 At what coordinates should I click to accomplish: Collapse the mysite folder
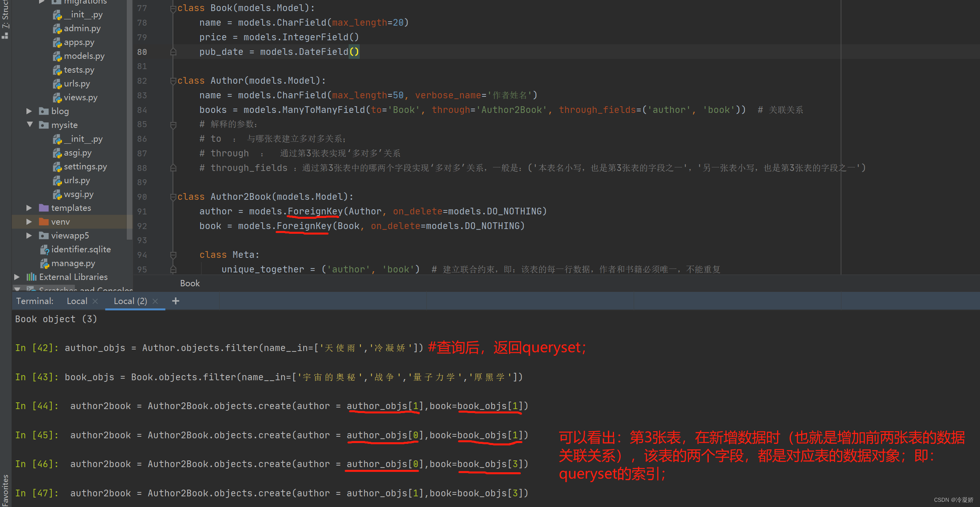(x=30, y=125)
